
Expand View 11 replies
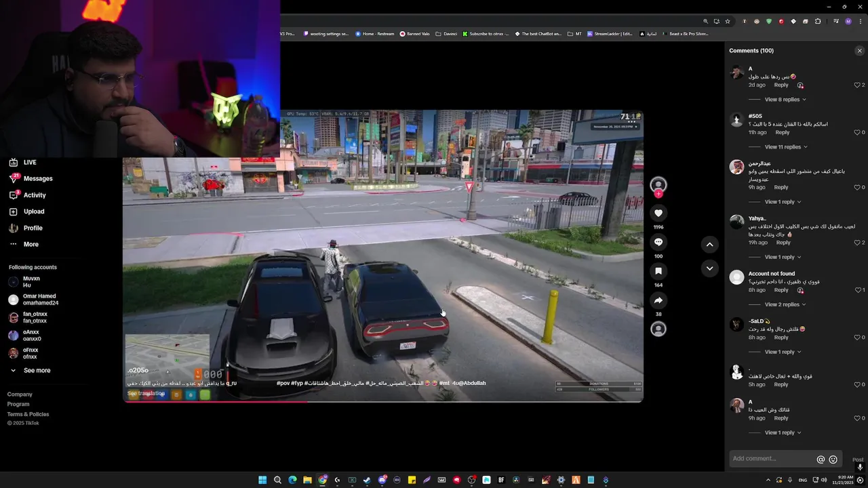click(x=786, y=147)
